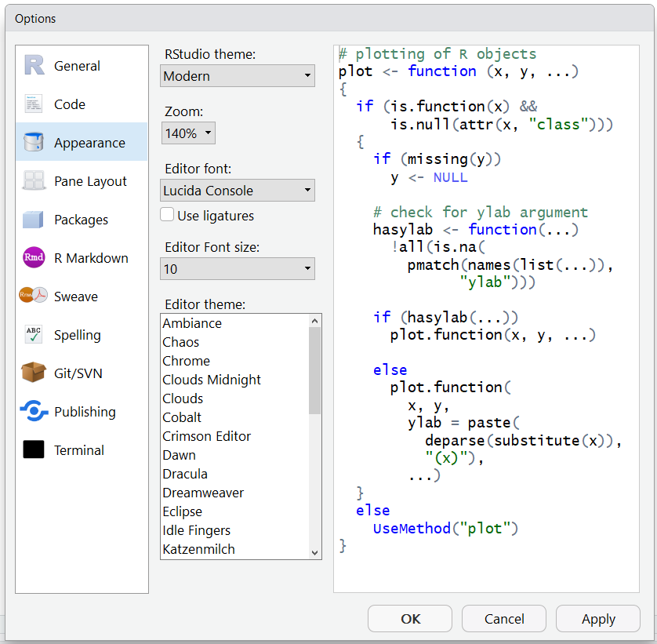Click the Pane Layout grid icon

34,181
